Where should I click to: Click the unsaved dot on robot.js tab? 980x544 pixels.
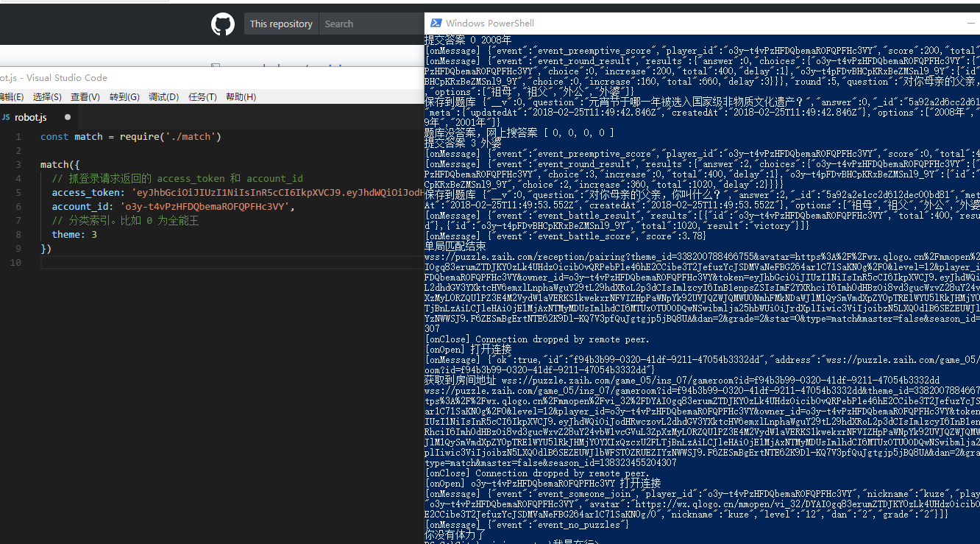pos(68,117)
